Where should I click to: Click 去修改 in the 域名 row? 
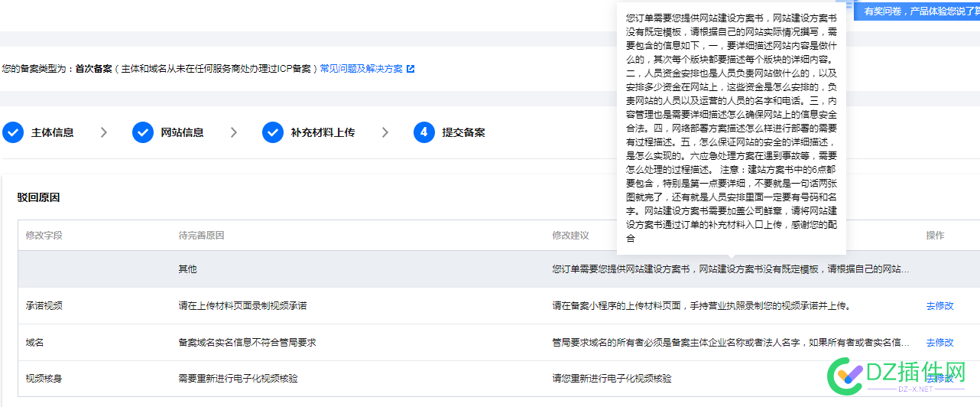[x=939, y=342]
